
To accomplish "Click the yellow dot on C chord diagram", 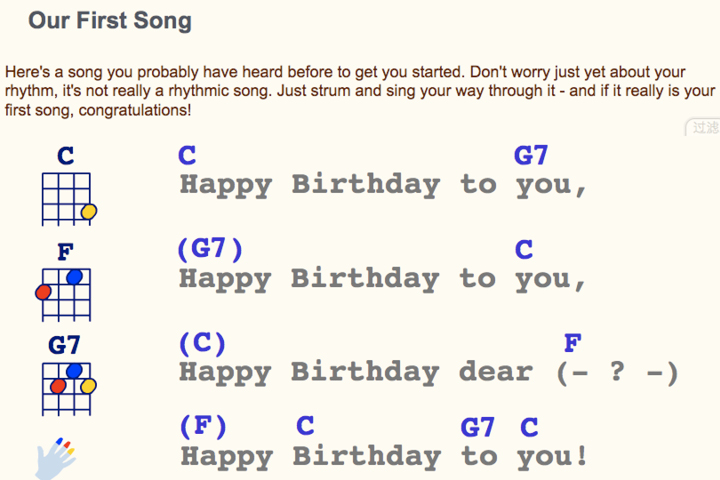I will pos(89,212).
